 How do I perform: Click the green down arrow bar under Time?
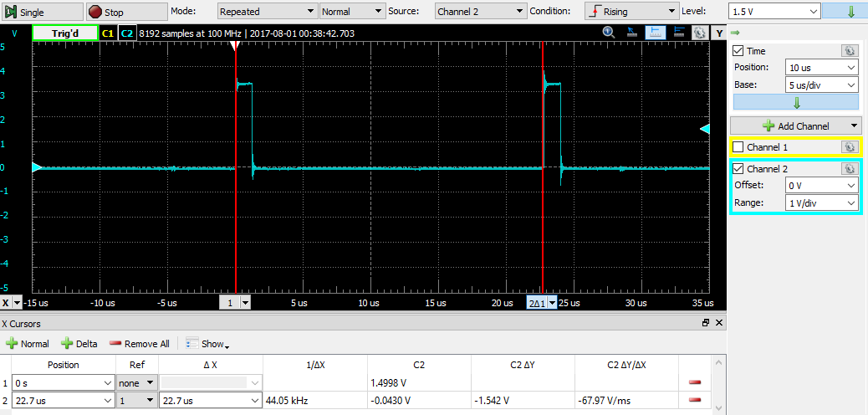tap(797, 102)
